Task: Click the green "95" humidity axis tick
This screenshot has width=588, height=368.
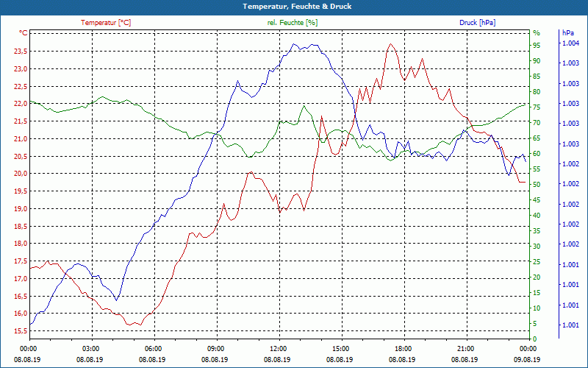Action: coord(537,46)
